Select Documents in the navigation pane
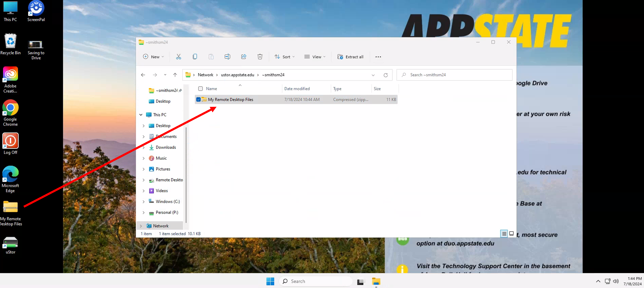Image resolution: width=644 pixels, height=288 pixels. click(163, 137)
